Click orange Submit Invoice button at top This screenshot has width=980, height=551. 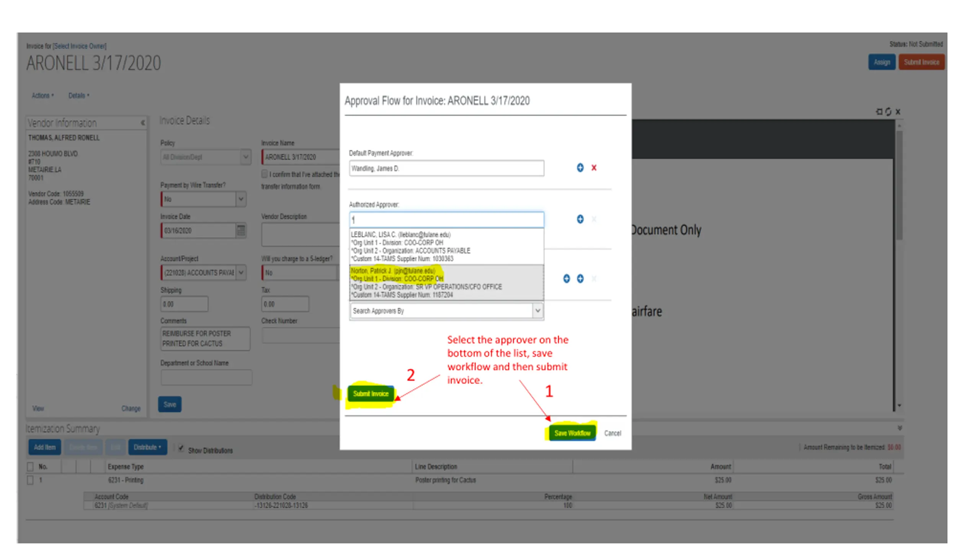point(921,62)
